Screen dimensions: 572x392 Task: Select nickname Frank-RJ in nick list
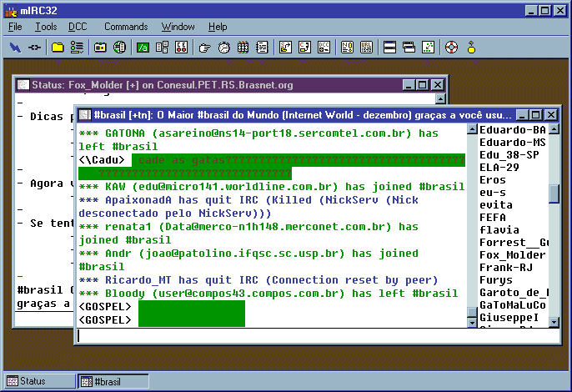[x=506, y=268]
